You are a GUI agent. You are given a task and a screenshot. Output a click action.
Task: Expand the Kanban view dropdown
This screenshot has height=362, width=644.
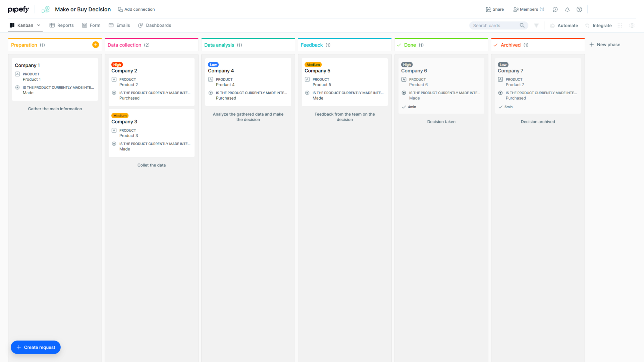[39, 25]
